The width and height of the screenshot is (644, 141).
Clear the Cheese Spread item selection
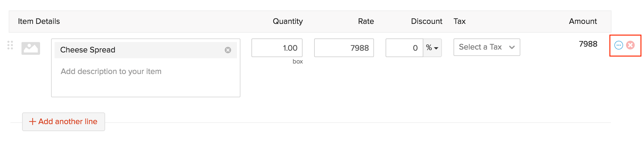(228, 50)
